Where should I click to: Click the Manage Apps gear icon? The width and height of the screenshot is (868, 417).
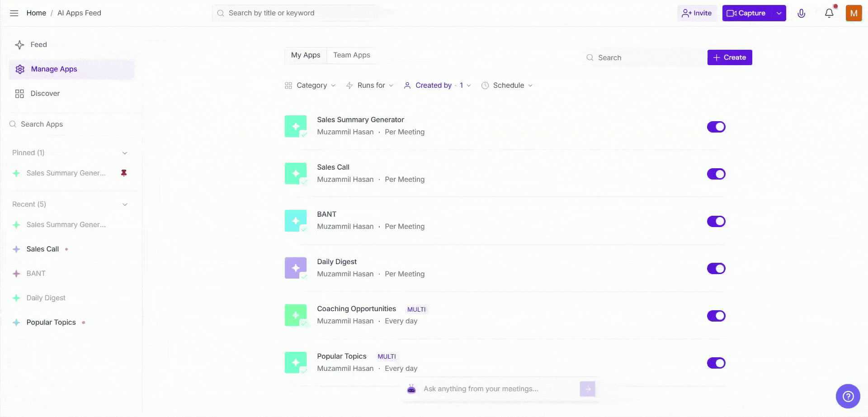[19, 69]
